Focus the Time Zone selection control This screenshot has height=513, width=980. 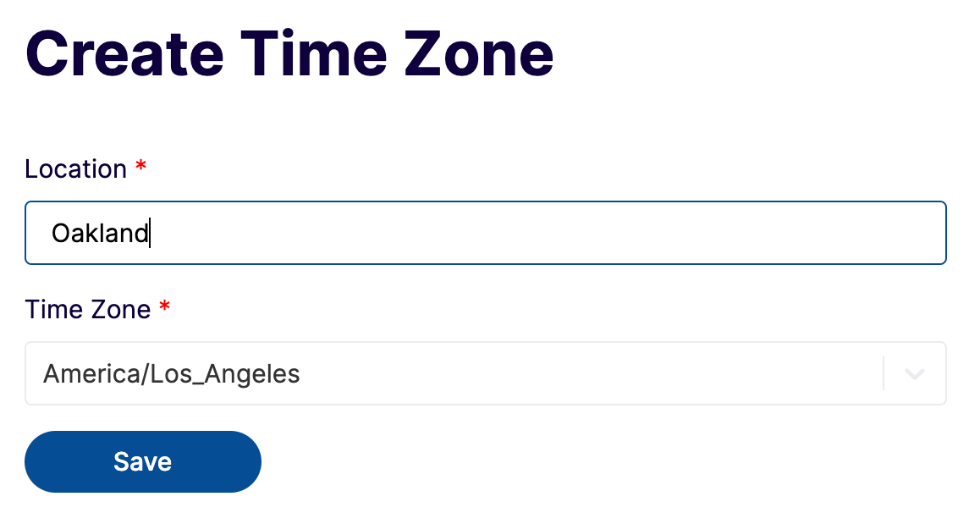click(x=423, y=373)
